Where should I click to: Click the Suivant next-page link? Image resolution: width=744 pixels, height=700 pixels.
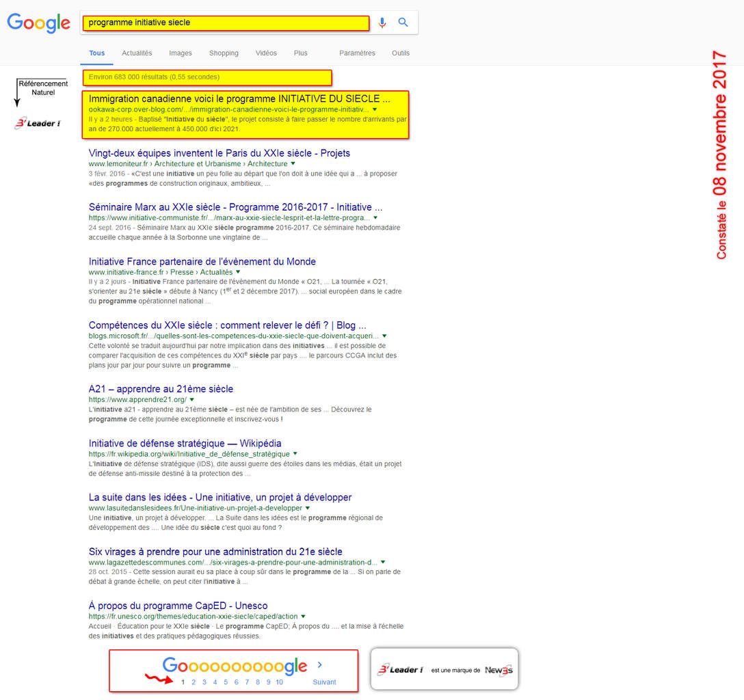(325, 682)
